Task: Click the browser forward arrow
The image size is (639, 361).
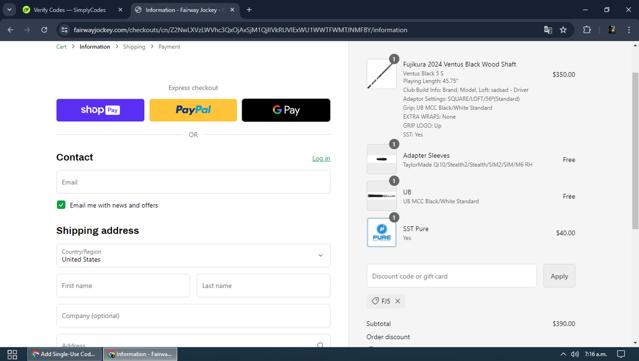Action: pyautogui.click(x=27, y=30)
